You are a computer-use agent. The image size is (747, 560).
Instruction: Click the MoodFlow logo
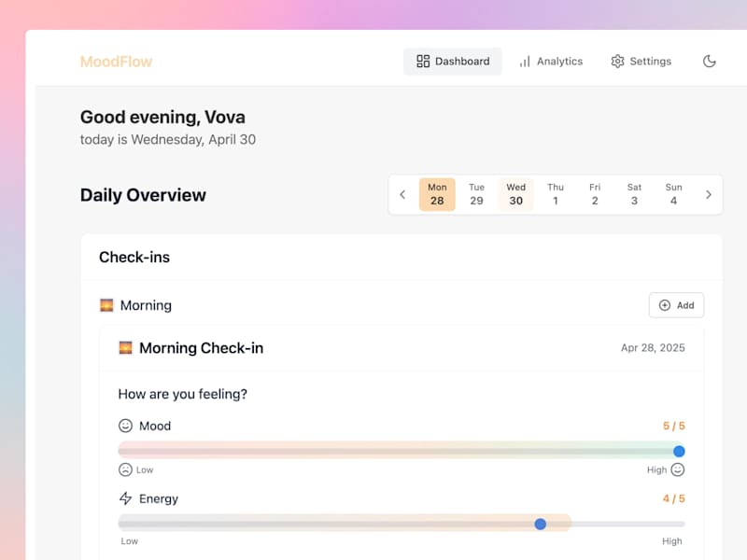pos(116,62)
